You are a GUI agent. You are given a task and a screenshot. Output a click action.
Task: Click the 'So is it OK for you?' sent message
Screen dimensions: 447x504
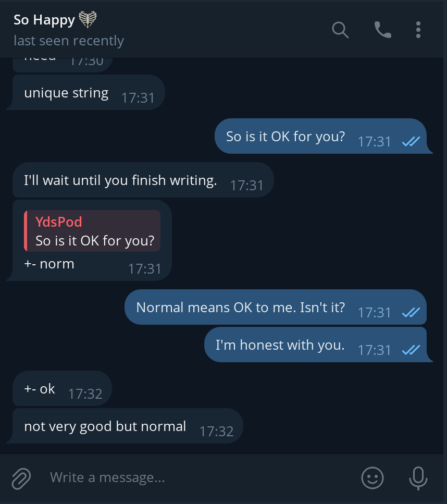pos(322,136)
